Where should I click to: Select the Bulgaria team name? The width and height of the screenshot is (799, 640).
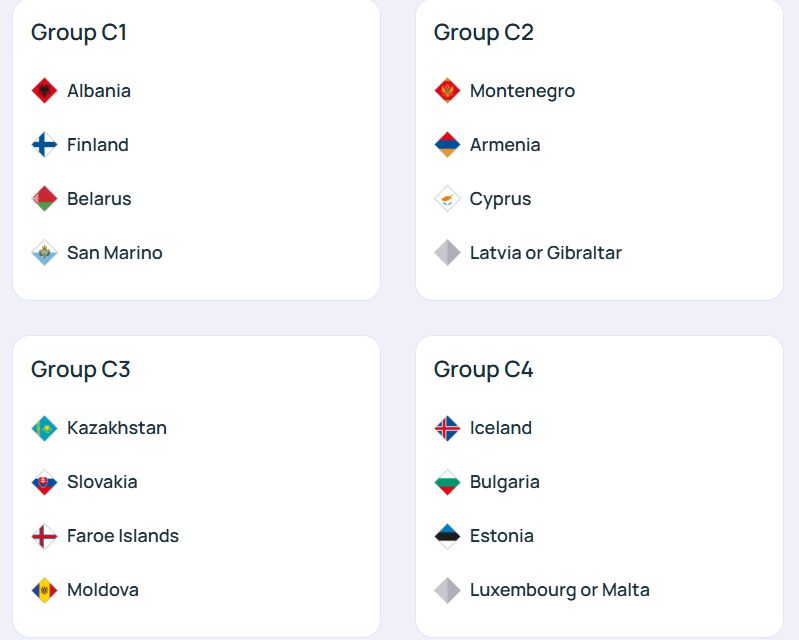(x=504, y=482)
